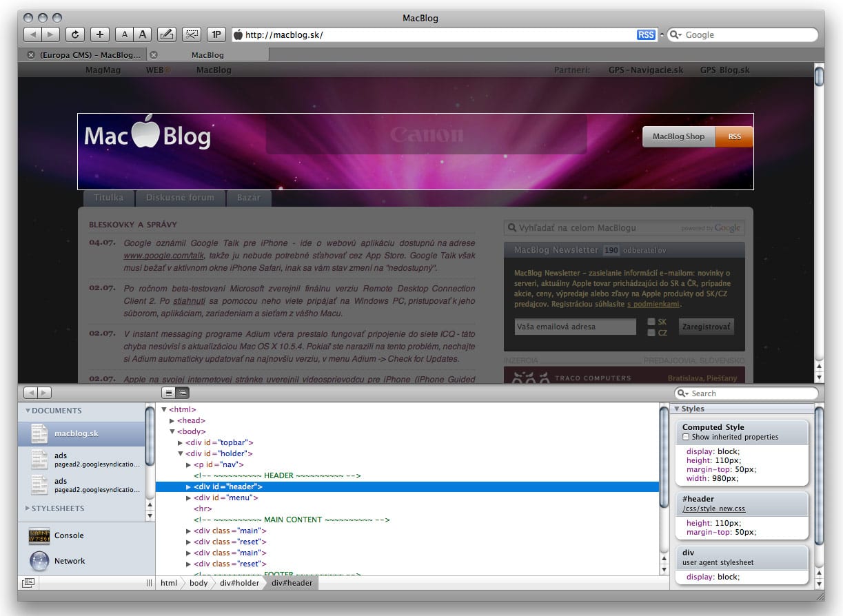Screen dimensions: 843x616
Task: Tick the CZ checkbox in newsletter form
Action: [x=651, y=332]
